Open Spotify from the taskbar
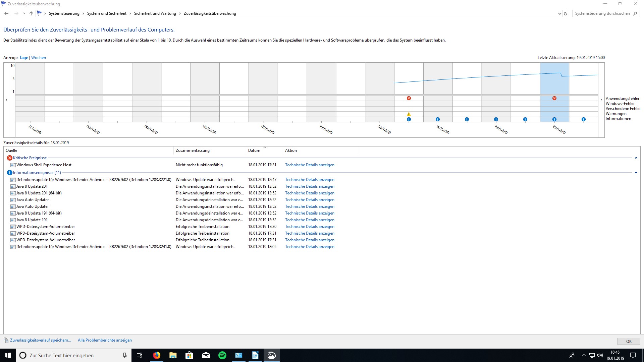Screen dimensions: 644x362 [x=222, y=355]
